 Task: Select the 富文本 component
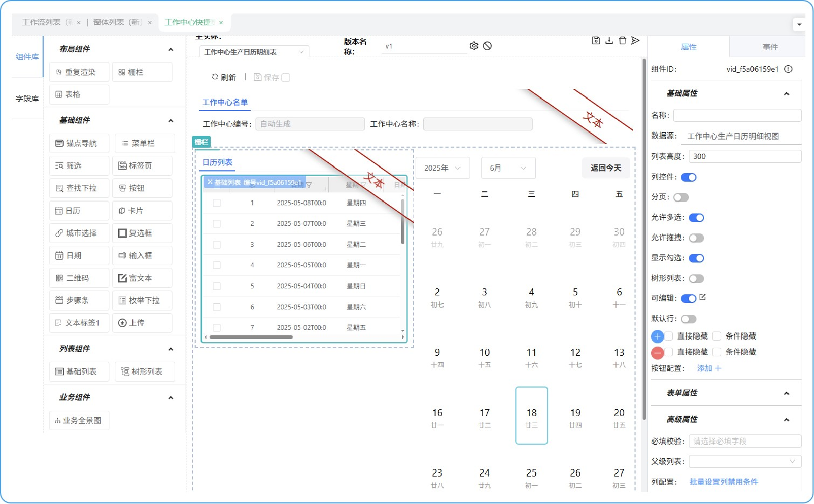[142, 278]
